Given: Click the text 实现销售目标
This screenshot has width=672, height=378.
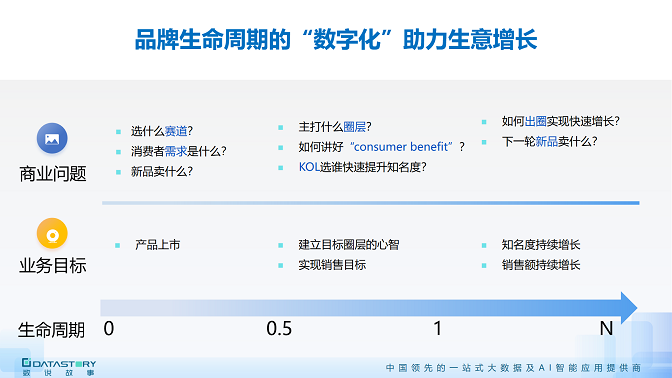Looking at the screenshot, I should 332,265.
